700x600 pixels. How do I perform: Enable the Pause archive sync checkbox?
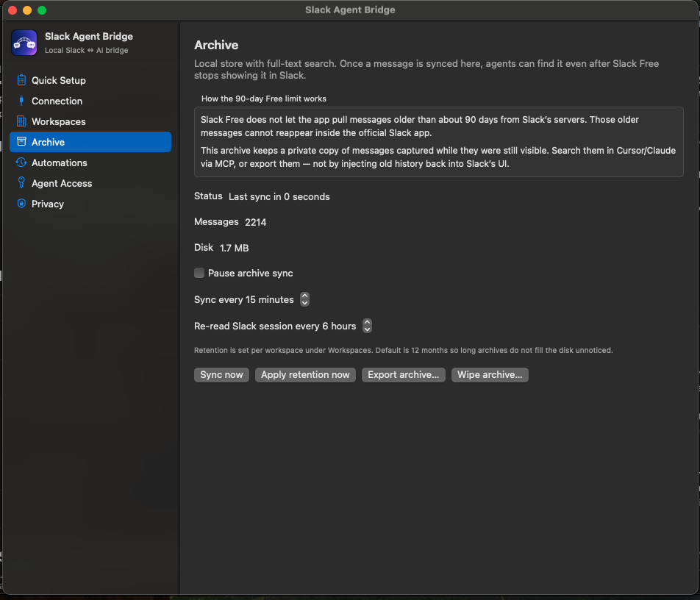click(199, 273)
